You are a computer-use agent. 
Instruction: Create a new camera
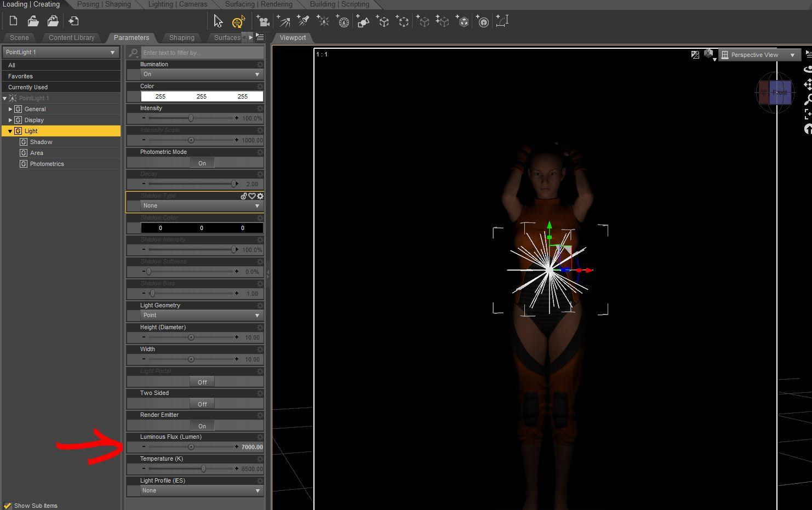[x=263, y=21]
